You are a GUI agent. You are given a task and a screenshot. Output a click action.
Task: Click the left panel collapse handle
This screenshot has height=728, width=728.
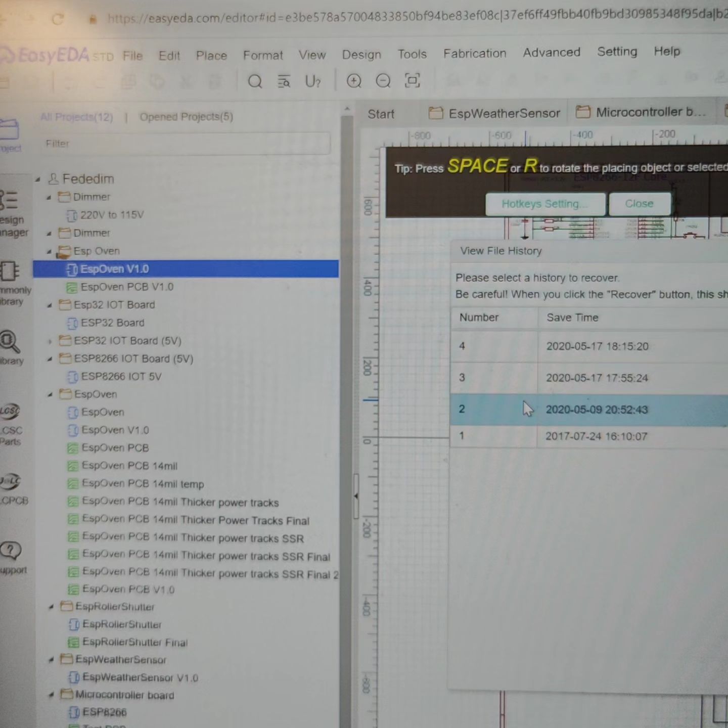point(356,496)
